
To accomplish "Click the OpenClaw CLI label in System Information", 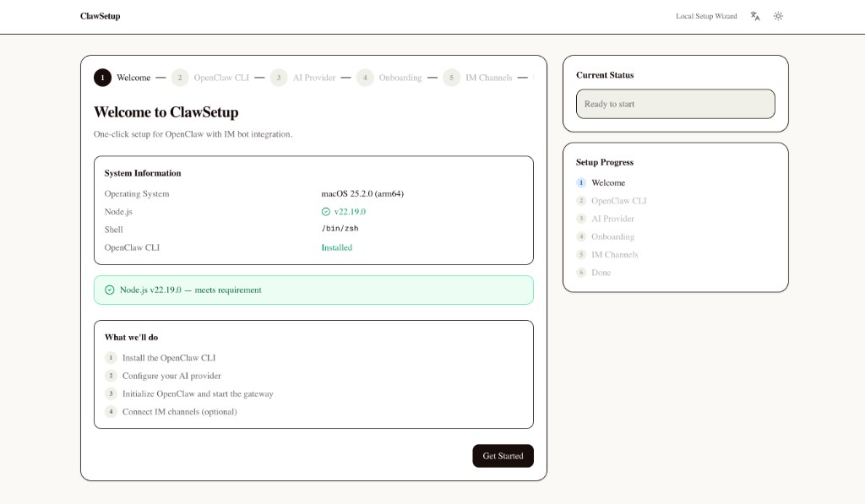I will tap(132, 247).
